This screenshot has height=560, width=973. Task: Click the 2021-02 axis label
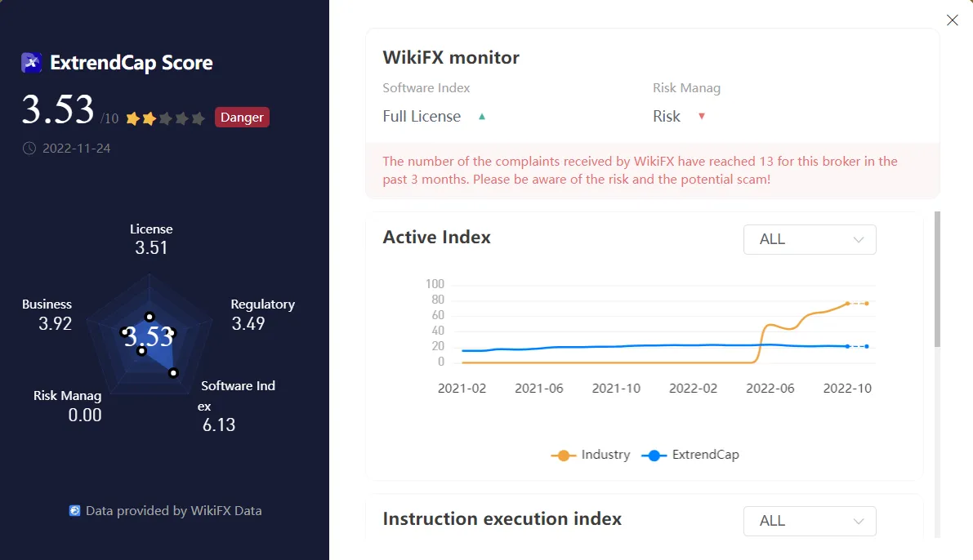pyautogui.click(x=462, y=389)
